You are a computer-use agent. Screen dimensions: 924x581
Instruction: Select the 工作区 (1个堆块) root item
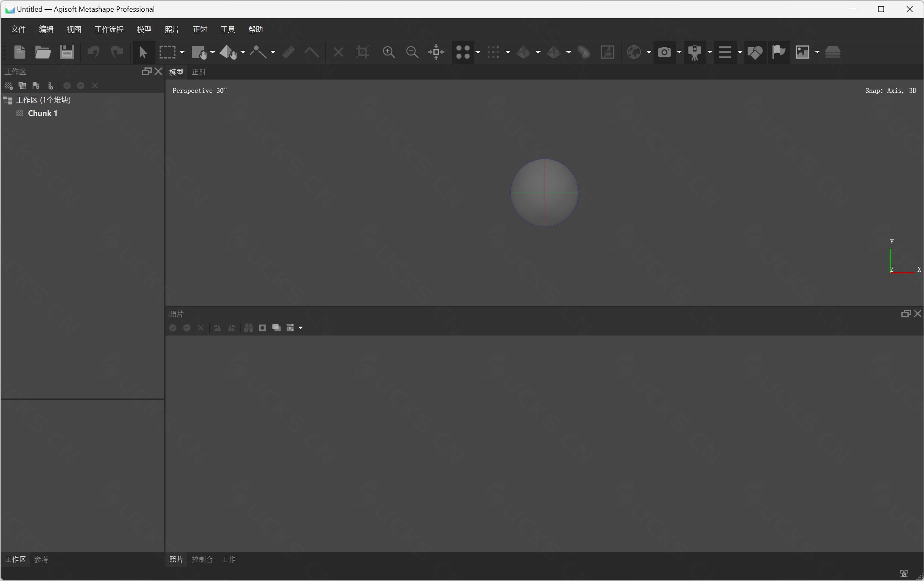pos(43,100)
